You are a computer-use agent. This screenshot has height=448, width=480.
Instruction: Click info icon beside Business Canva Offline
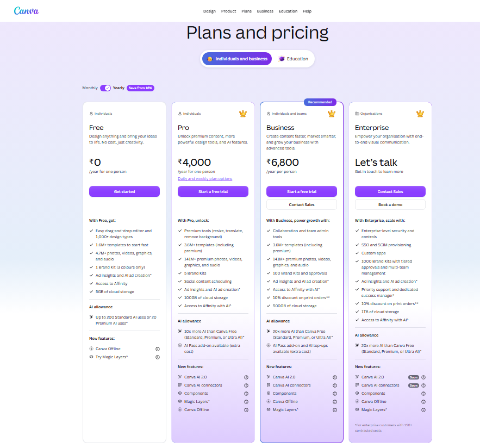coord(335,402)
